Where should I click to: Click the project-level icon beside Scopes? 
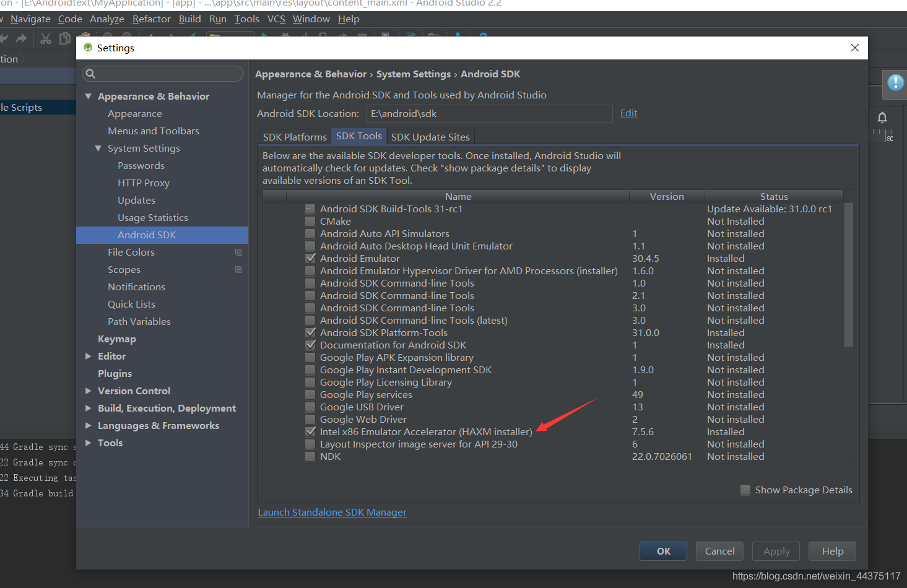[238, 270]
